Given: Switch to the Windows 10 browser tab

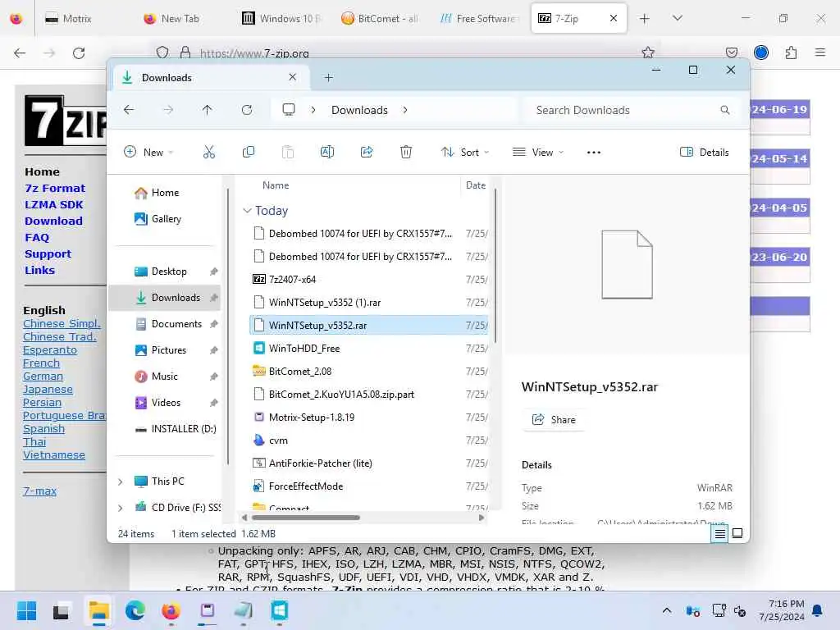Looking at the screenshot, I should (x=283, y=18).
